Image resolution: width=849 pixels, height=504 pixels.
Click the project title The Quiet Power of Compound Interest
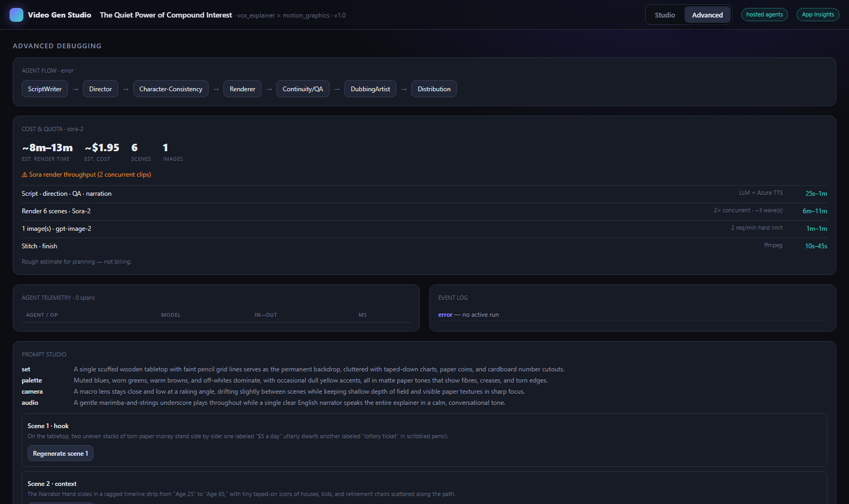pos(166,15)
